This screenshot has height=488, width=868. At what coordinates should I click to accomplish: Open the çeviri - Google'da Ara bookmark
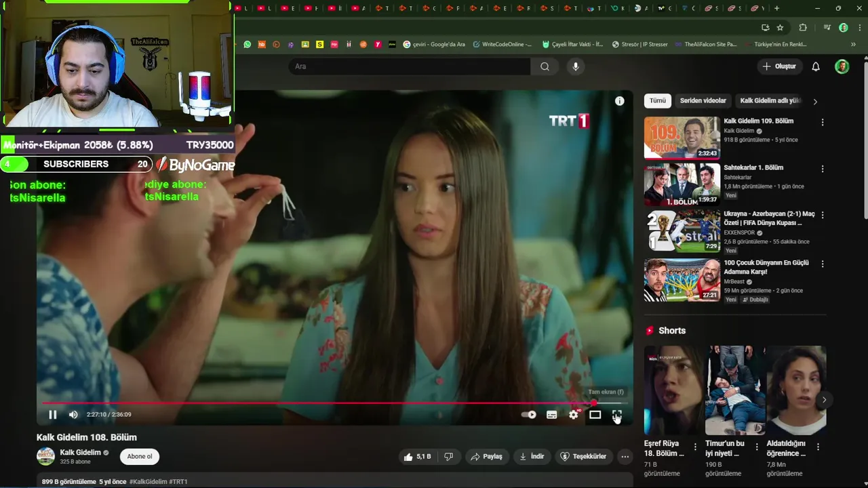(434, 45)
